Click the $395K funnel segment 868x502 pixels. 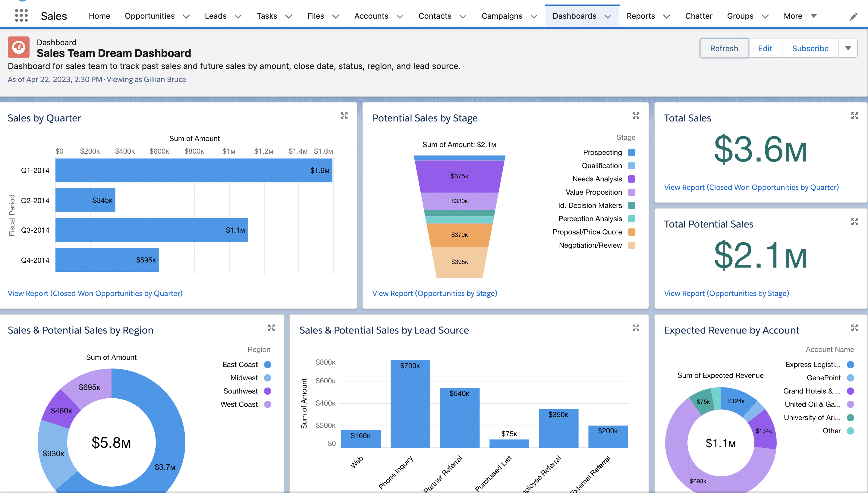(x=460, y=262)
